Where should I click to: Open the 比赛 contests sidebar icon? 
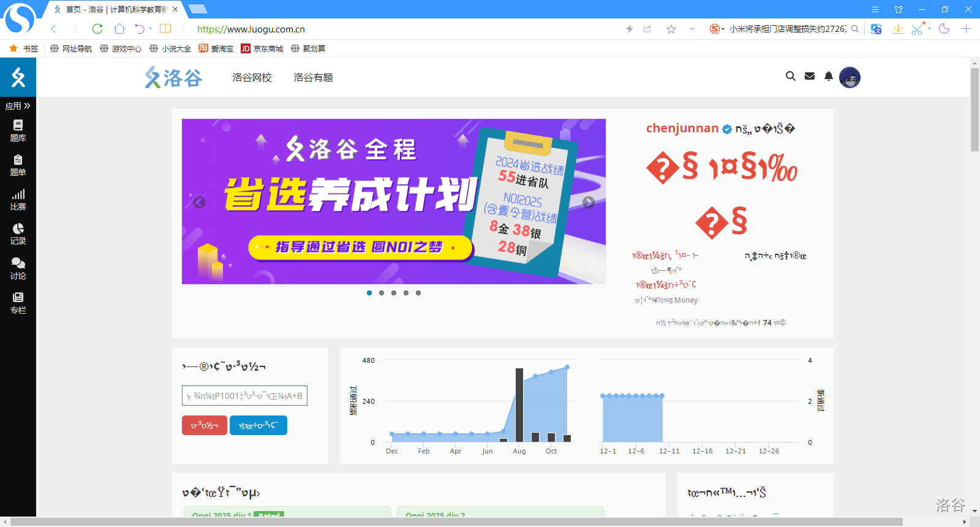coord(18,199)
